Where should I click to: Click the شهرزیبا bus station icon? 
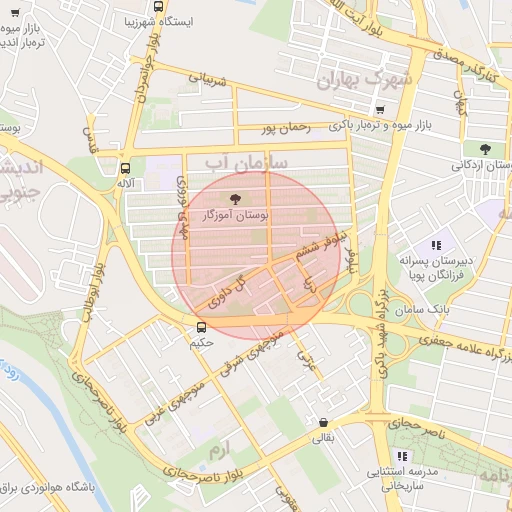[x=158, y=6]
